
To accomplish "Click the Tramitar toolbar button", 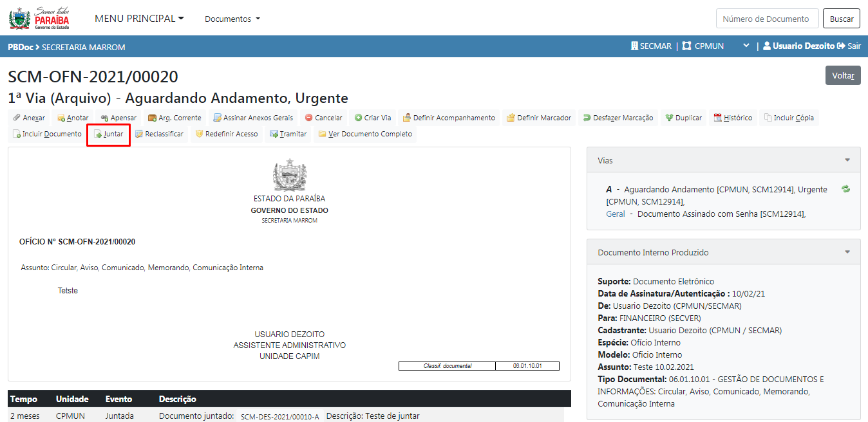I will (288, 134).
